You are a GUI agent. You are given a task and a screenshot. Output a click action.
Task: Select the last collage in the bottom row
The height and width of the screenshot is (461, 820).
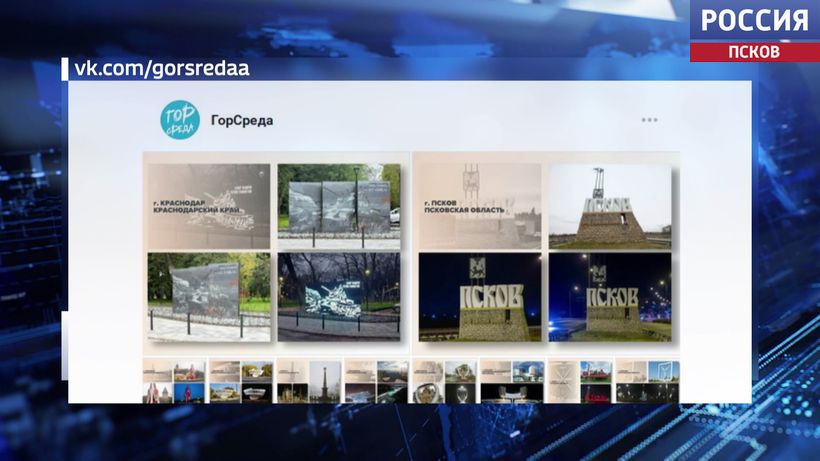click(x=647, y=381)
